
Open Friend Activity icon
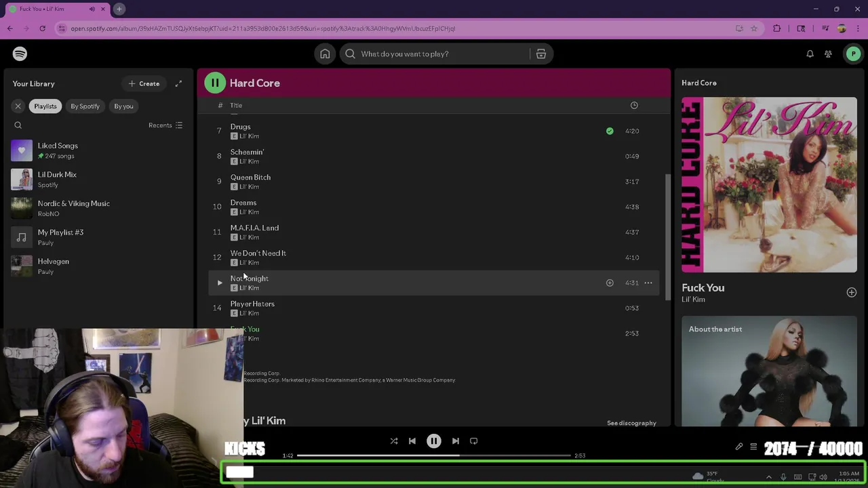828,54
